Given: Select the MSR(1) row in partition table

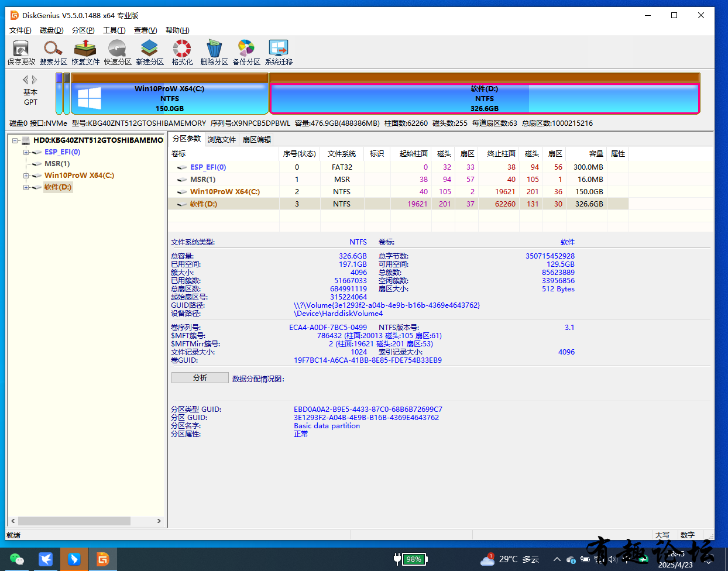Looking at the screenshot, I should coord(398,180).
